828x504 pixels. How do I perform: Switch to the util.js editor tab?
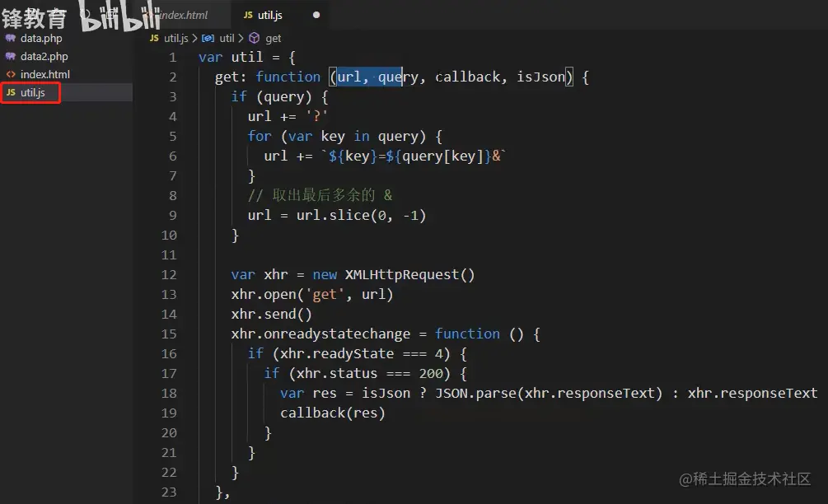point(270,16)
